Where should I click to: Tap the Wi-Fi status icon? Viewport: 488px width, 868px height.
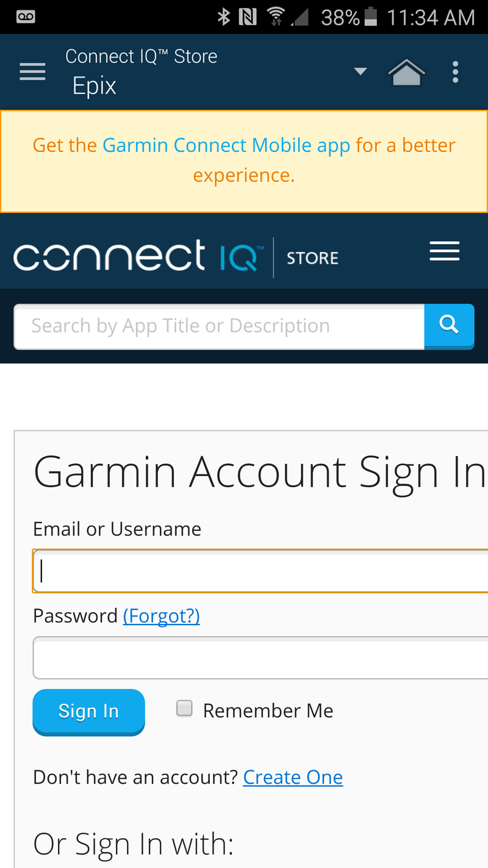pyautogui.click(x=276, y=17)
